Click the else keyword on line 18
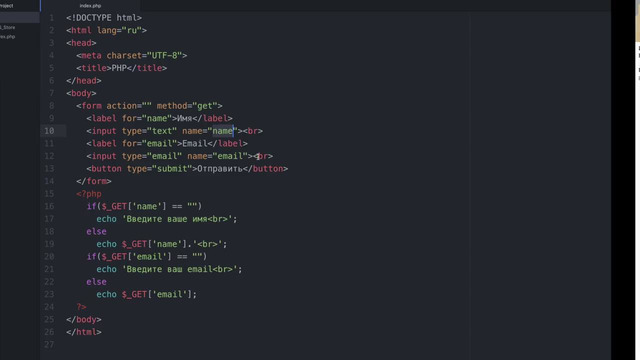640x360 pixels. pyautogui.click(x=96, y=232)
